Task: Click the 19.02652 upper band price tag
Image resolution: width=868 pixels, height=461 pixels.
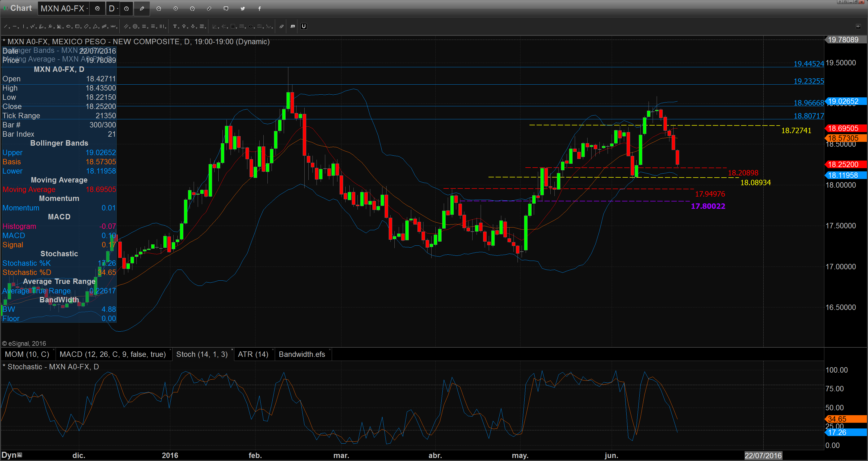Action: (x=846, y=101)
